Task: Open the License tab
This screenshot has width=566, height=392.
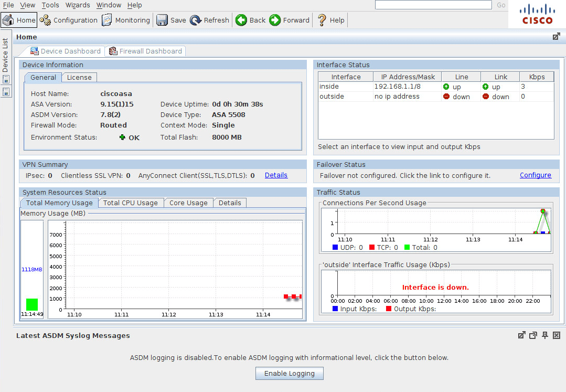Action: (x=79, y=77)
